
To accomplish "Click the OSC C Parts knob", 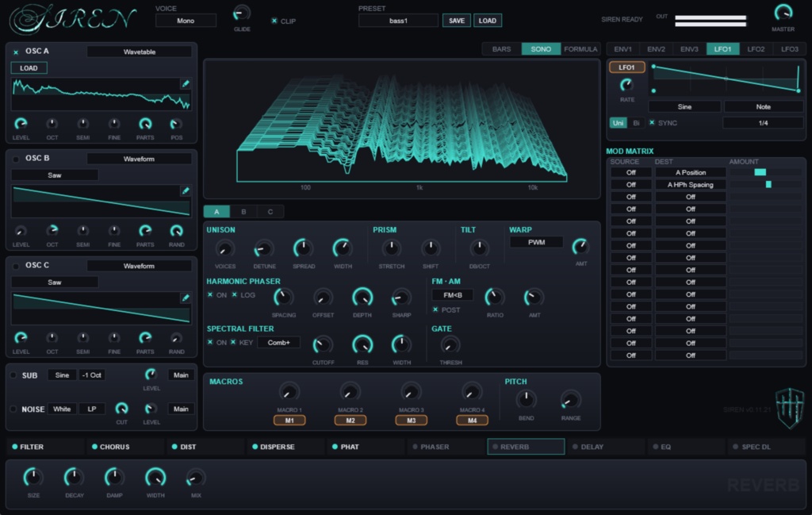I will coord(145,338).
